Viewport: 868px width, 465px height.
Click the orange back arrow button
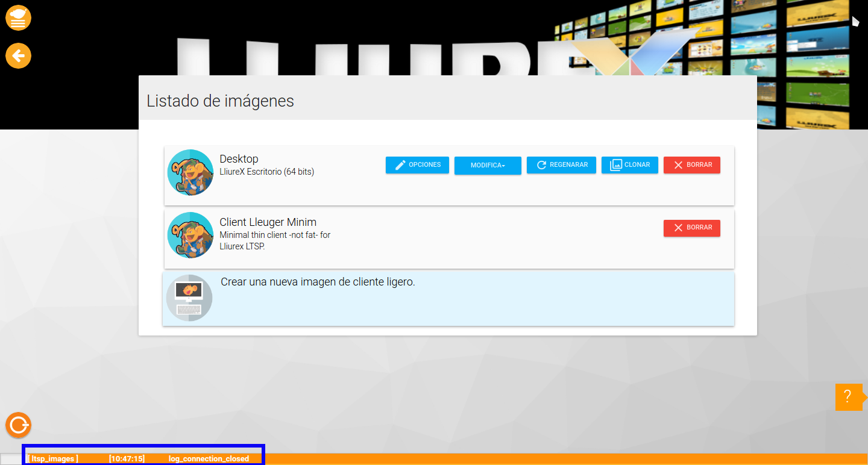point(18,56)
